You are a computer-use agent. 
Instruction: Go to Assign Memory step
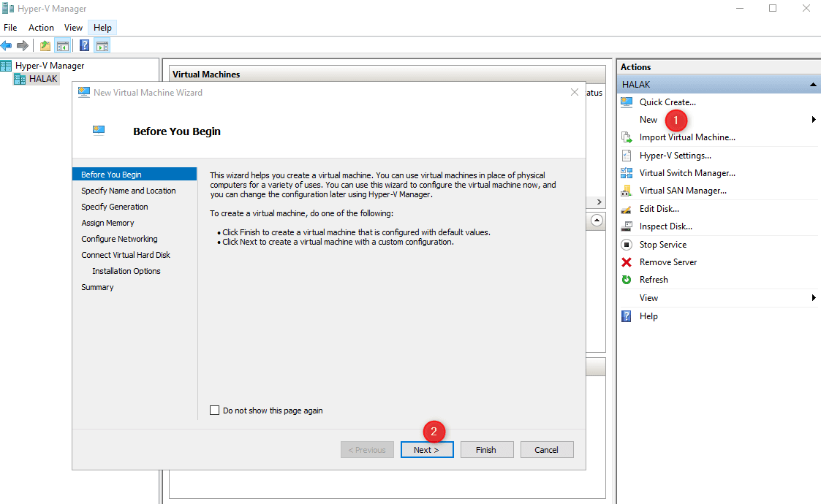pos(107,223)
